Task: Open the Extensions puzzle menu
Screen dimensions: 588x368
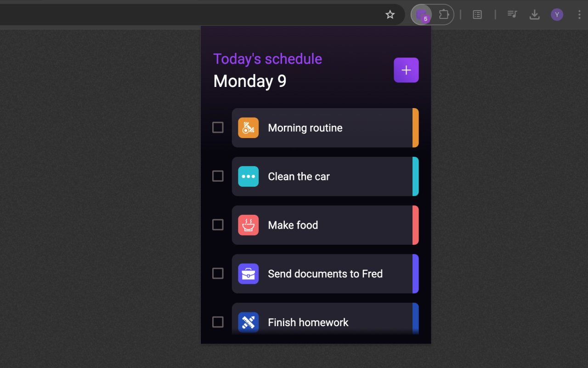Action: (444, 15)
